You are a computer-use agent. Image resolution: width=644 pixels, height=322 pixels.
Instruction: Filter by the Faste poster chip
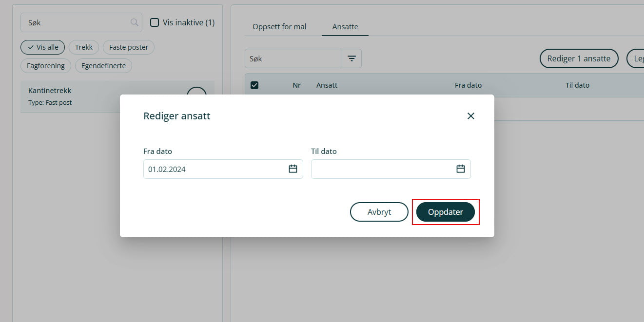click(129, 47)
